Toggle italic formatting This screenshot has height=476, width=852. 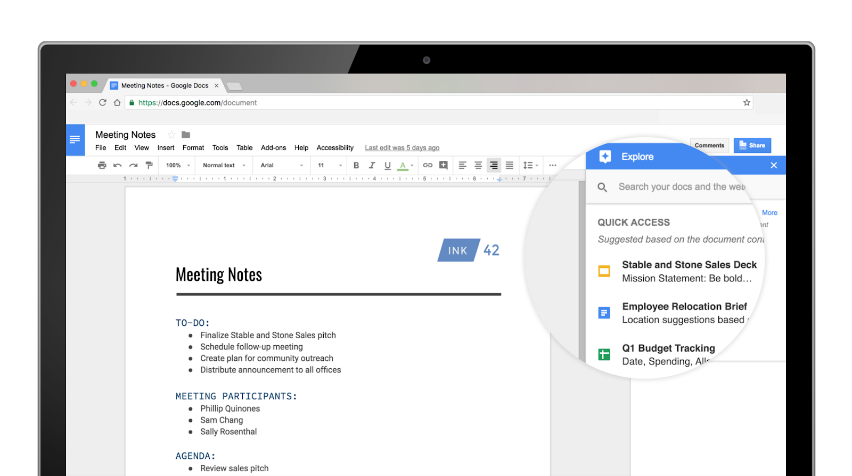pyautogui.click(x=372, y=165)
